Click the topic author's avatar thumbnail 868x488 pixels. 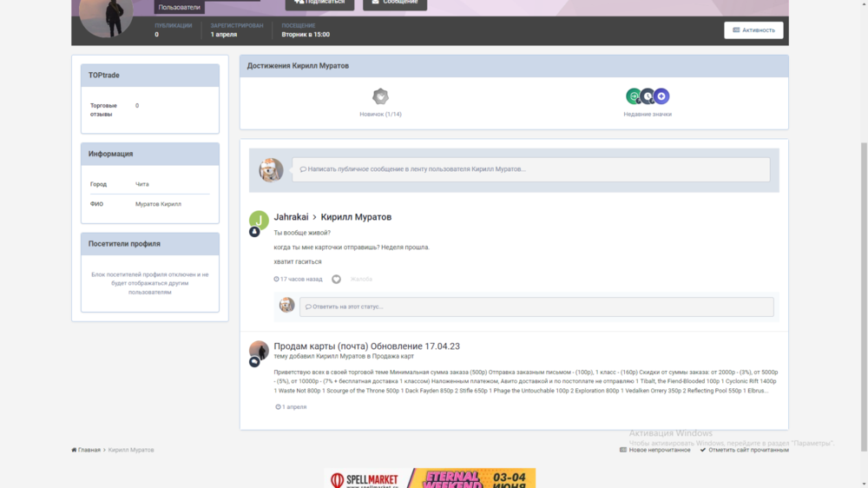click(x=259, y=350)
